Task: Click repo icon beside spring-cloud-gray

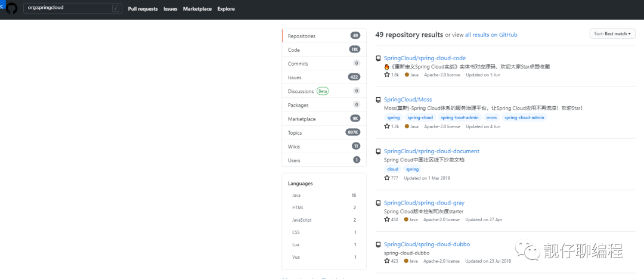Action: 378,203
